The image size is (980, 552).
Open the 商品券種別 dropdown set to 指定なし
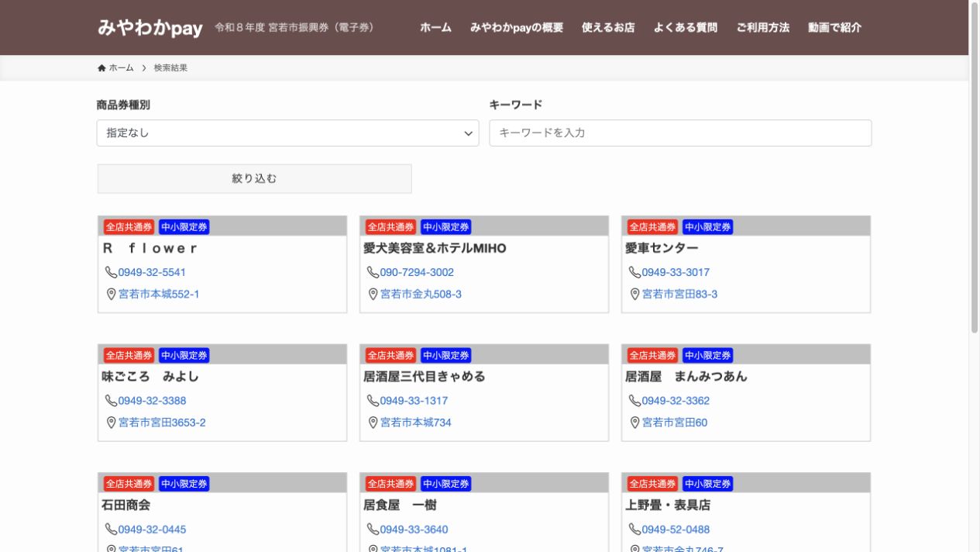click(x=288, y=133)
